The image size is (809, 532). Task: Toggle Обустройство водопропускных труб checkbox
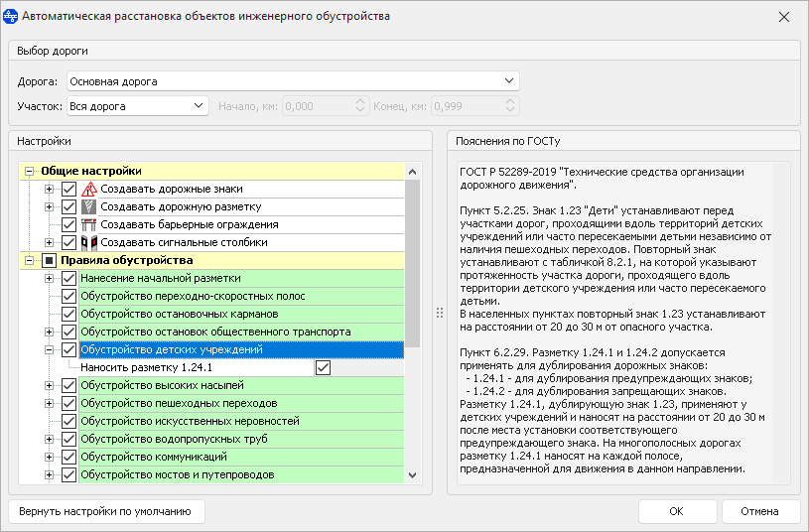[x=69, y=439]
